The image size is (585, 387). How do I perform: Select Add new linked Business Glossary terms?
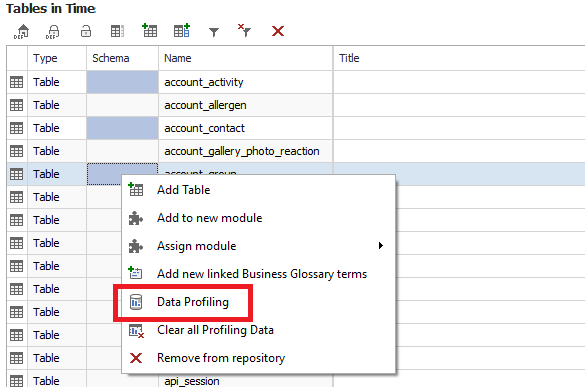pyautogui.click(x=258, y=274)
